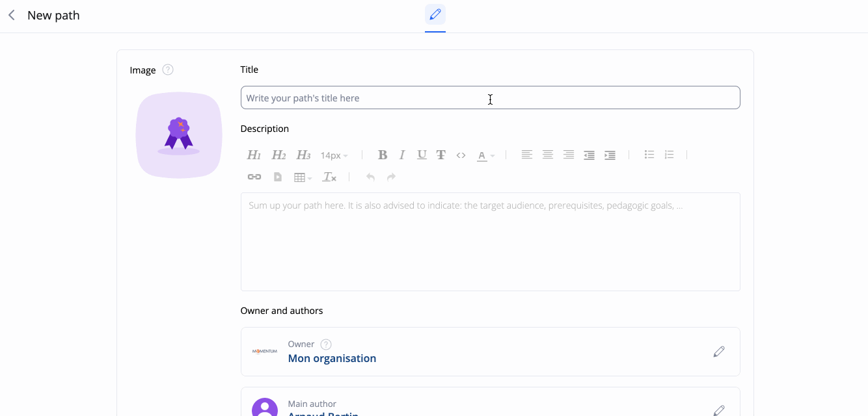Show help for the Image field
This screenshot has height=416, width=868.
pos(168,70)
